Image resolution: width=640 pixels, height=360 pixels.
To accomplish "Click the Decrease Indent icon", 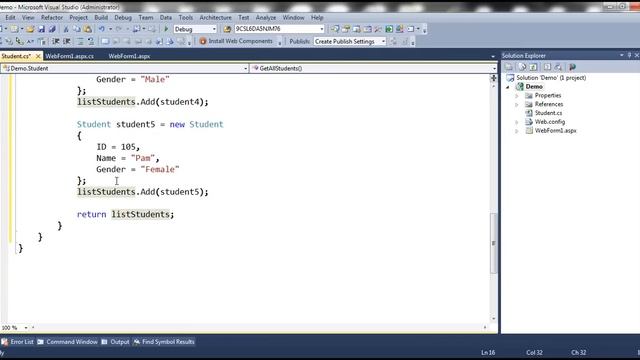I will 56,41.
